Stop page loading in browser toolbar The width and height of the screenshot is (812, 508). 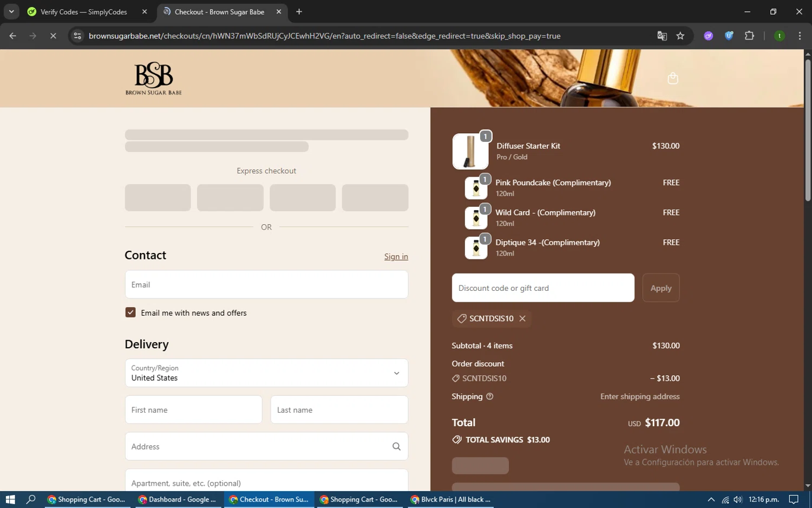53,36
